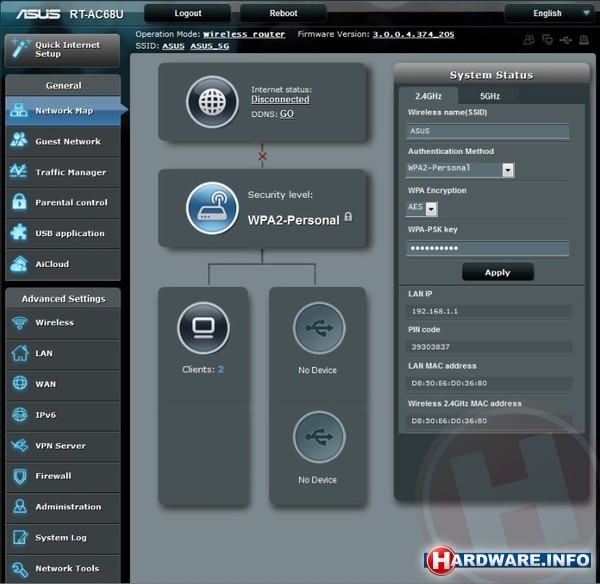Click the Administration user icon
The height and width of the screenshot is (584, 600).
pyautogui.click(x=20, y=506)
